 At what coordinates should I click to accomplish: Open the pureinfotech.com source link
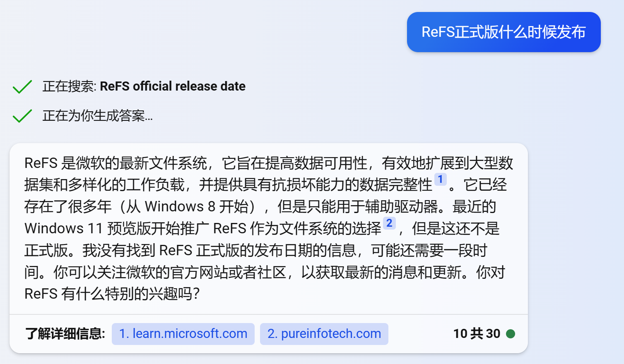[x=324, y=333]
